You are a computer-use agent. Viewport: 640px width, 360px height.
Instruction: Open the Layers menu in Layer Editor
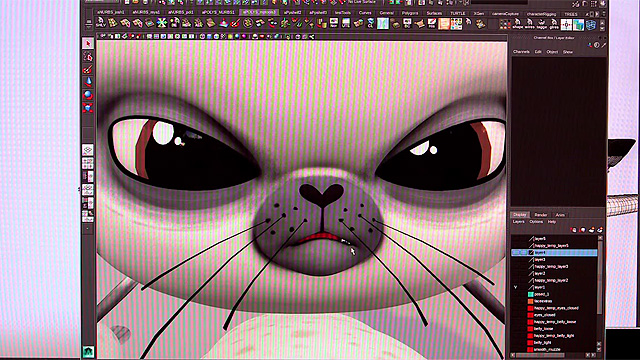[518, 222]
